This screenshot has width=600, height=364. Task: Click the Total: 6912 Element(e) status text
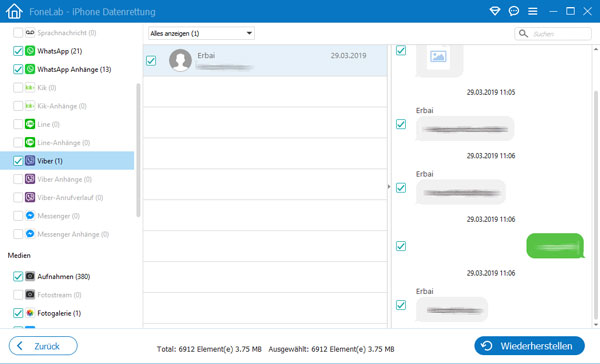[209, 349]
